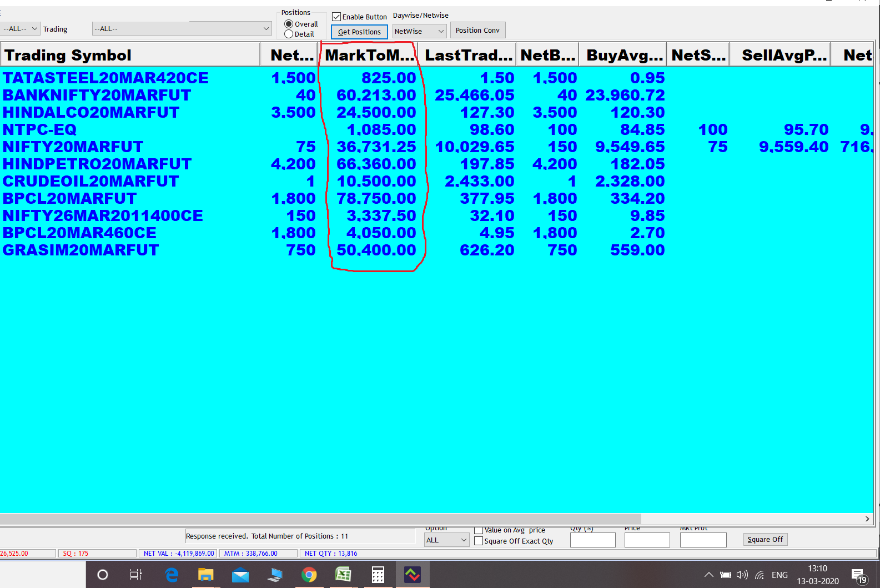Screen dimensions: 880x588
Task: Open the wide --ALL-- dropdown beside Trading
Action: (x=182, y=28)
